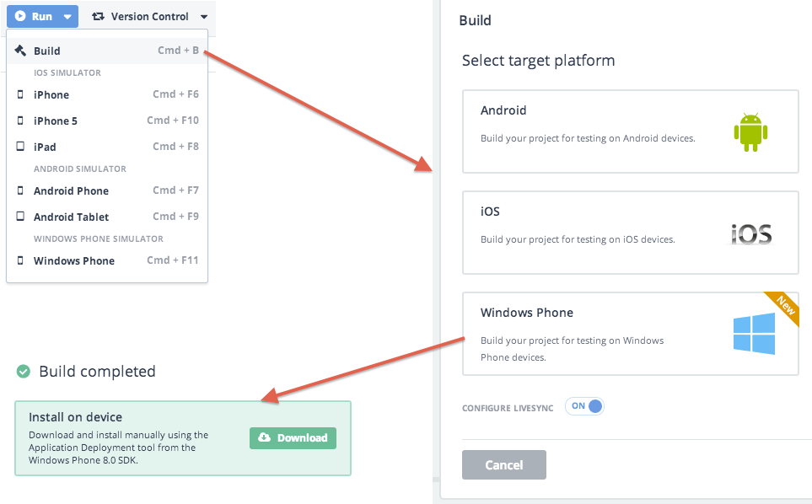This screenshot has width=812, height=504.
Task: Click the Cmd + B shortcut text
Action: (178, 51)
